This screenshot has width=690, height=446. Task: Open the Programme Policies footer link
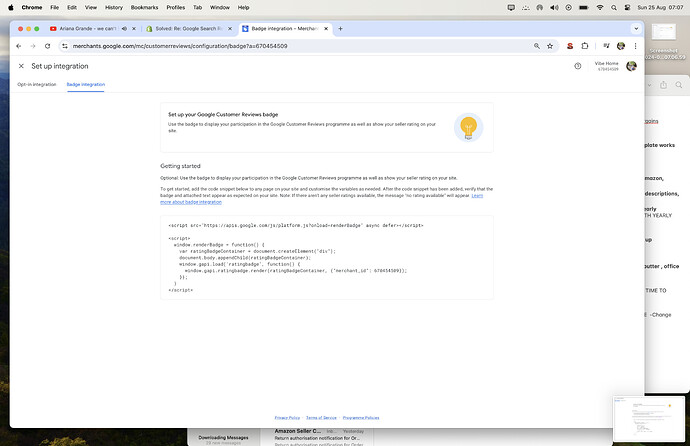pos(361,417)
